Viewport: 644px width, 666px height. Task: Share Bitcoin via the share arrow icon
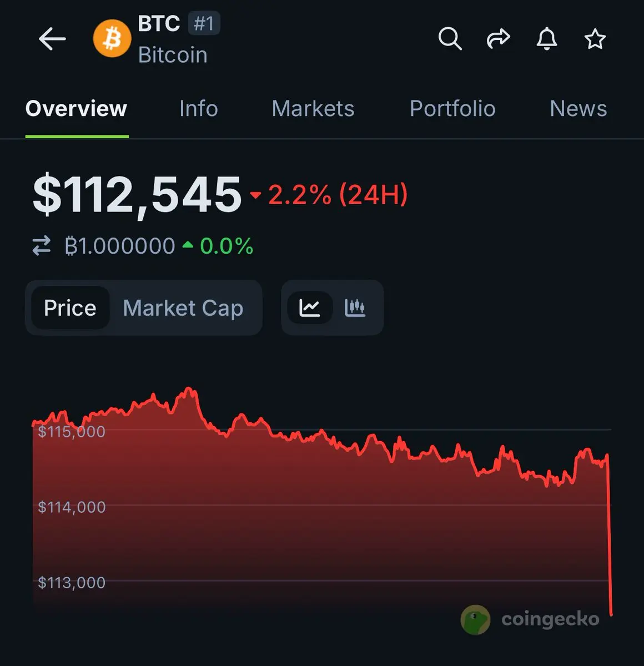coord(498,39)
